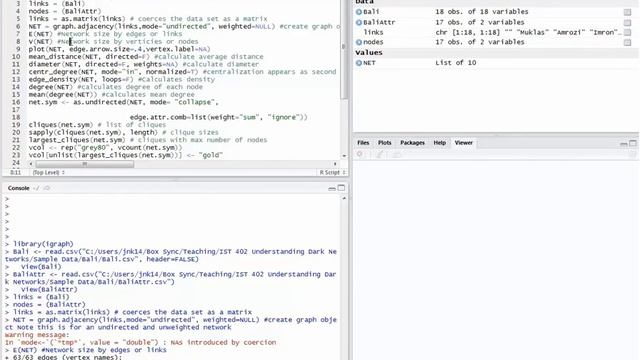Open nodes in the data viewer grid
The height and width of the screenshot is (360, 640).
tap(627, 42)
